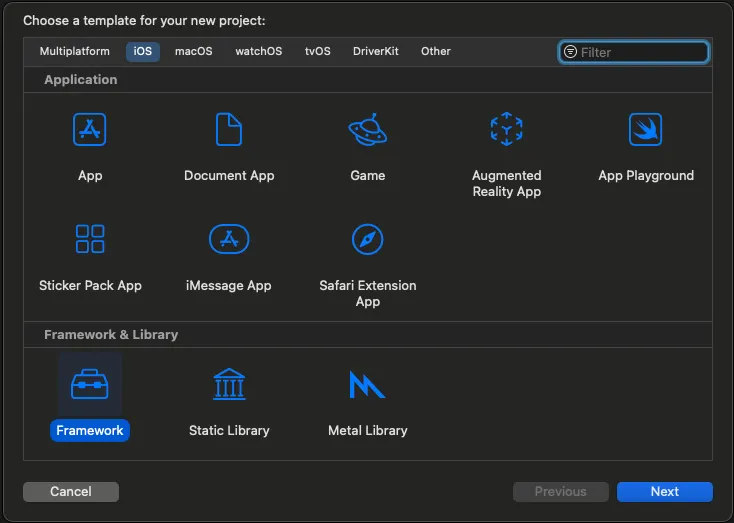The image size is (734, 523).
Task: Select the App Playground Swift icon
Action: click(x=645, y=130)
